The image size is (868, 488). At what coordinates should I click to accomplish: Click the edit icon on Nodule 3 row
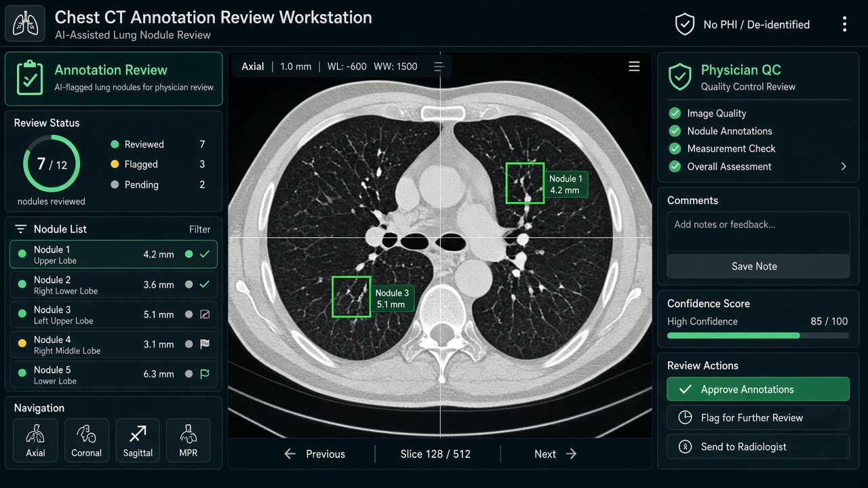pyautogui.click(x=204, y=314)
